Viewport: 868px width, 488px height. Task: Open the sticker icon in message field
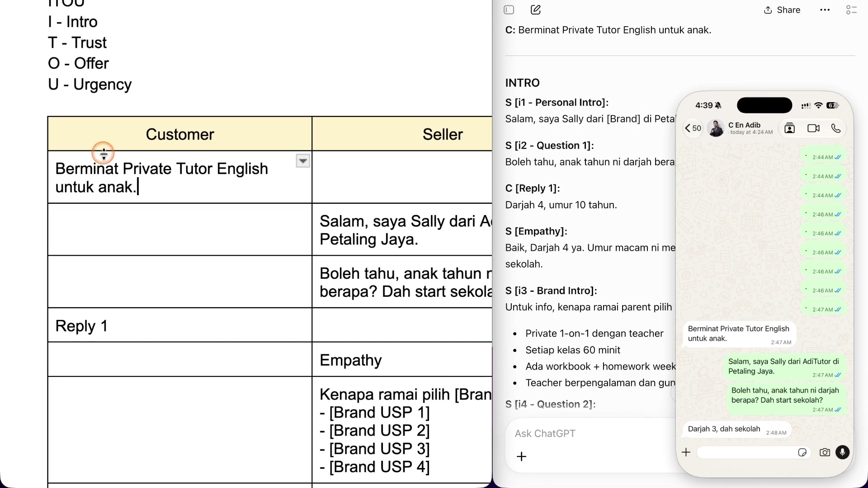(802, 452)
